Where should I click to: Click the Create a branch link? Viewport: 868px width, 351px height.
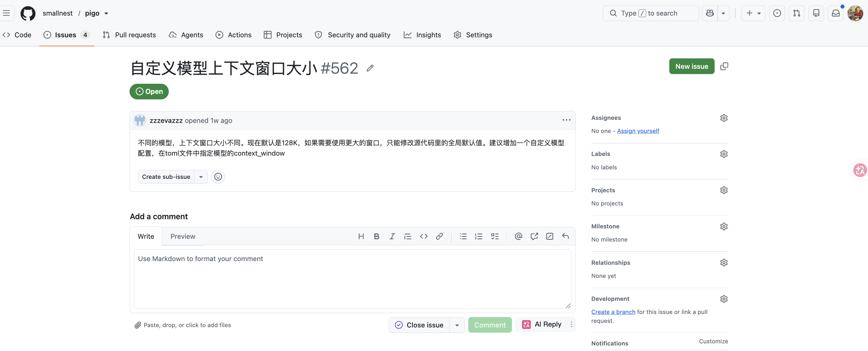tap(613, 312)
